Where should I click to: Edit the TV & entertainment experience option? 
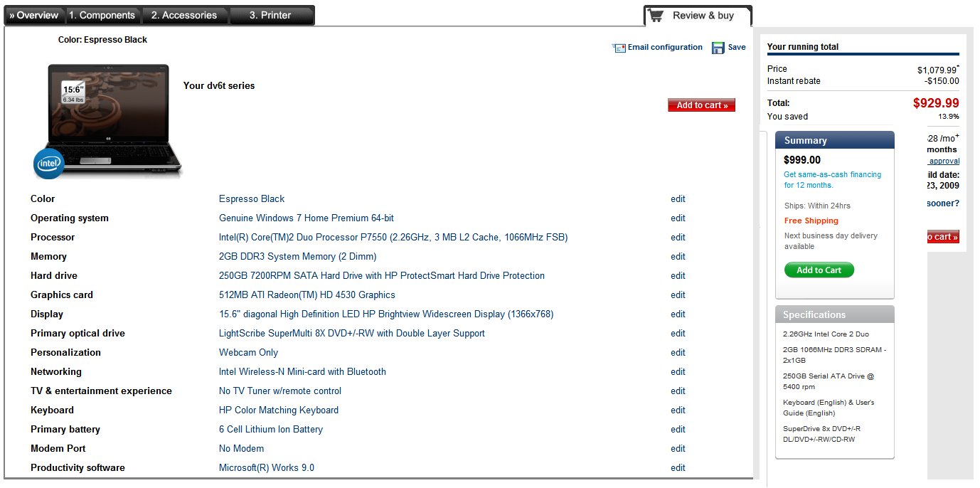click(x=678, y=391)
